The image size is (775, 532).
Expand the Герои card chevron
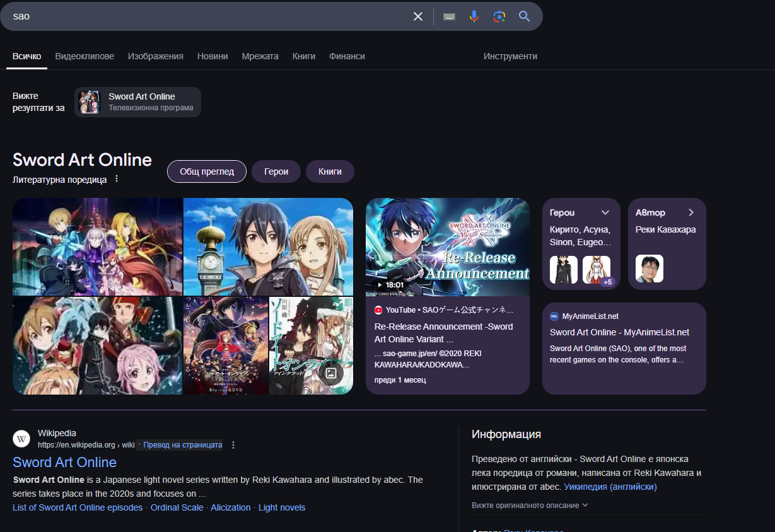coord(605,212)
